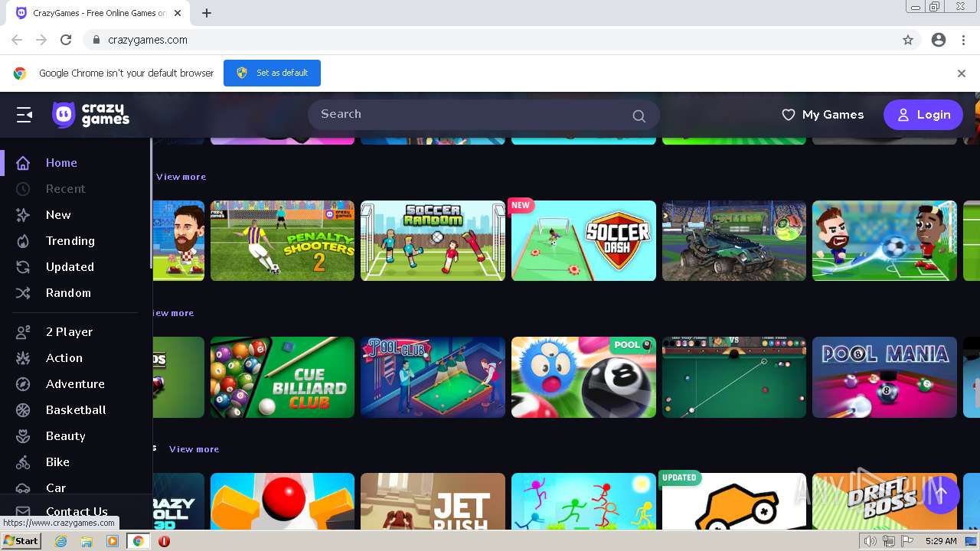Open Soccer Dash game
This screenshot has width=980, height=551.
tap(583, 240)
